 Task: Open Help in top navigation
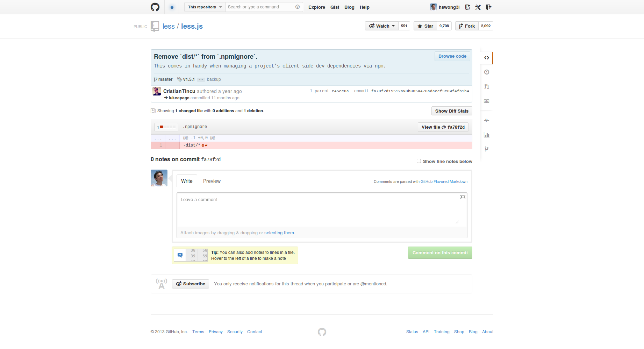point(365,7)
